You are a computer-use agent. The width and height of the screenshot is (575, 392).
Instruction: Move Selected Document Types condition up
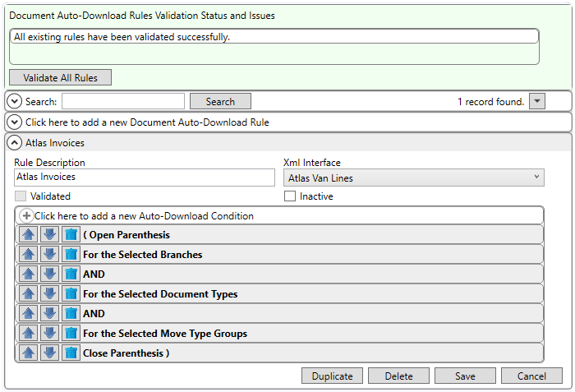coord(28,293)
